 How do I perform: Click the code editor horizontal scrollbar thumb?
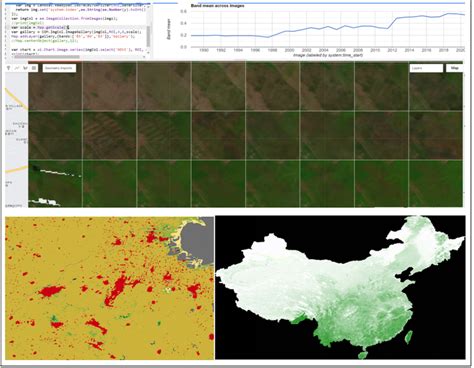(x=47, y=57)
